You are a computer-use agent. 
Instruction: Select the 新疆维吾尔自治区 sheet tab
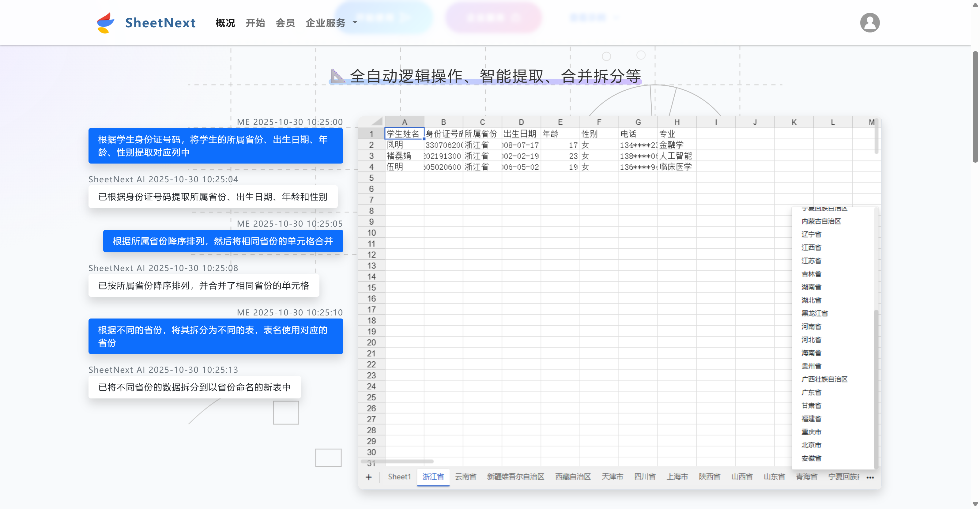point(515,477)
